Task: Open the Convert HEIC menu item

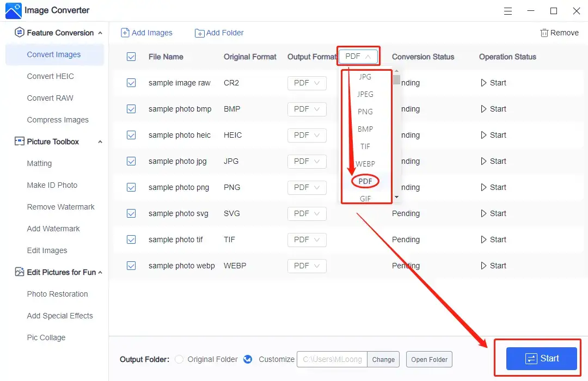Action: click(50, 76)
